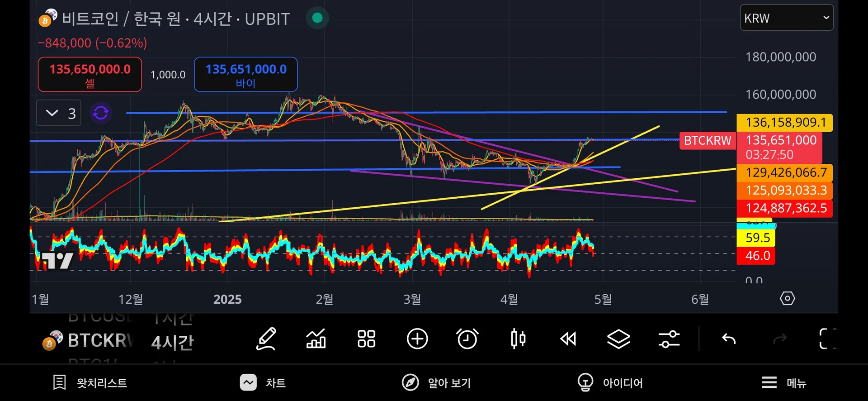This screenshot has height=401, width=868.
Task: Click the 4월 time axis label
Action: tap(509, 299)
